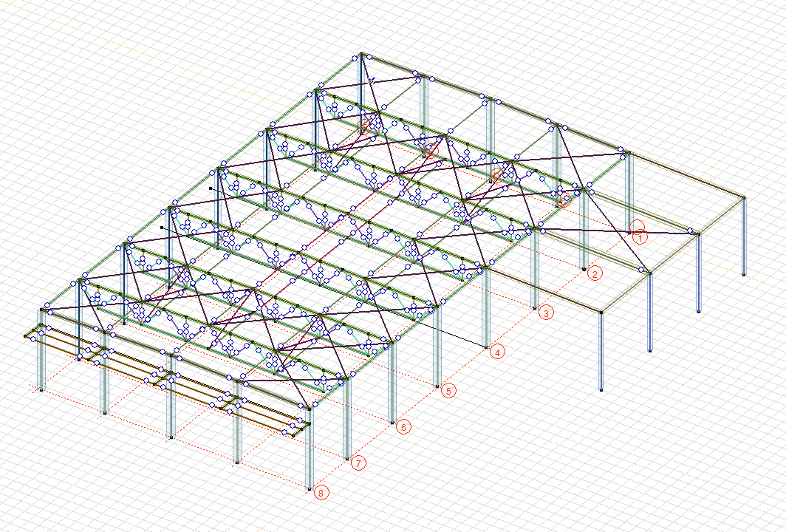Click the column base at grid axis 8
Viewport: 786px width, 532px height.
310,488
